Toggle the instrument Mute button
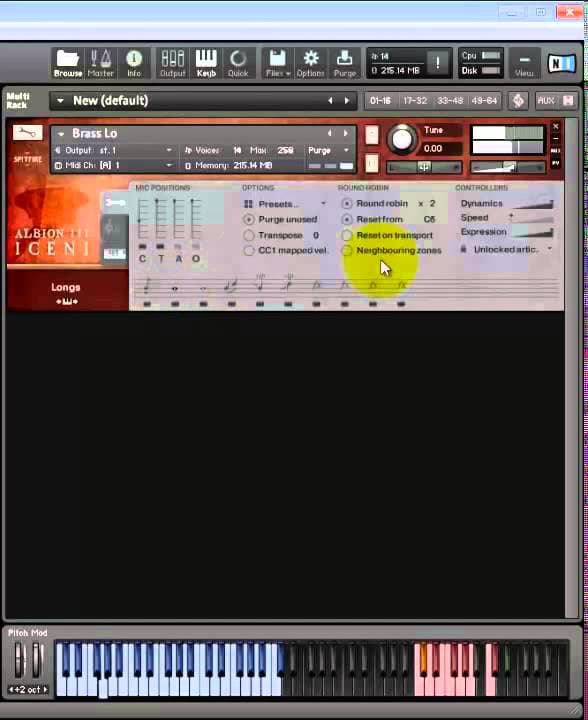Viewport: 588px width, 720px height. 372,164
